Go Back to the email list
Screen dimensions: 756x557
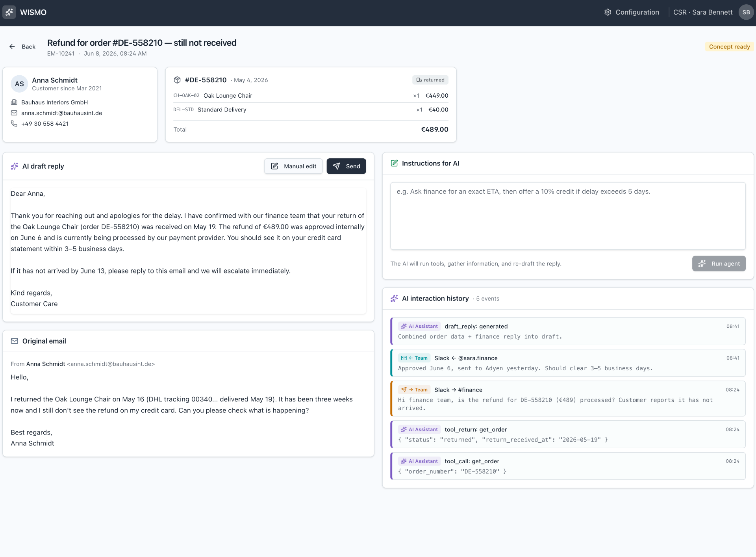point(22,46)
